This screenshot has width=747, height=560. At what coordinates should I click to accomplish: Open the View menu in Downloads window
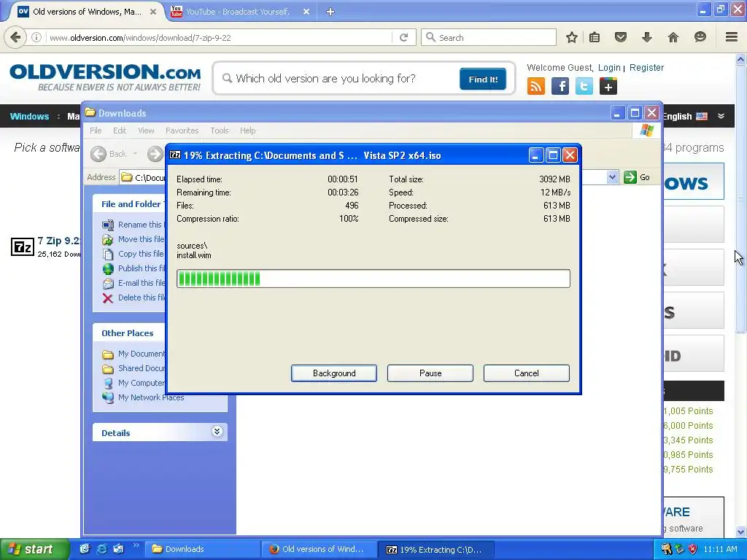pos(146,131)
